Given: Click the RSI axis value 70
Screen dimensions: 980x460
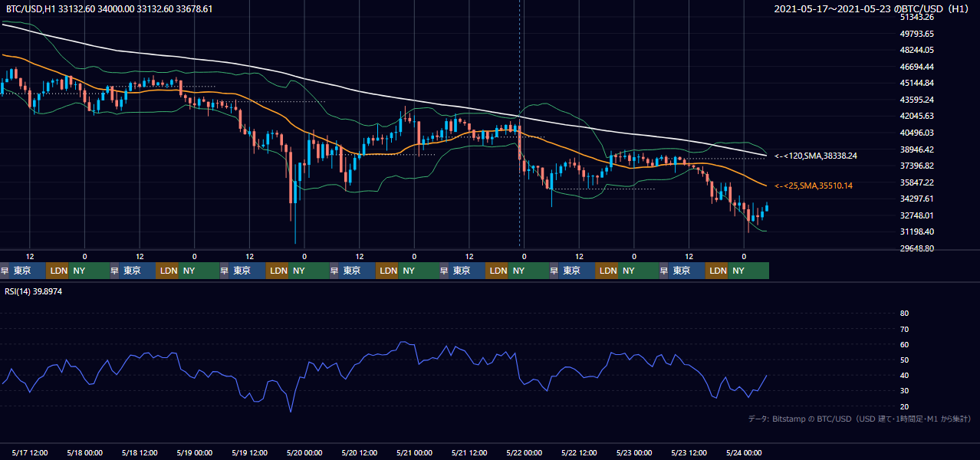Looking at the screenshot, I should point(904,329).
